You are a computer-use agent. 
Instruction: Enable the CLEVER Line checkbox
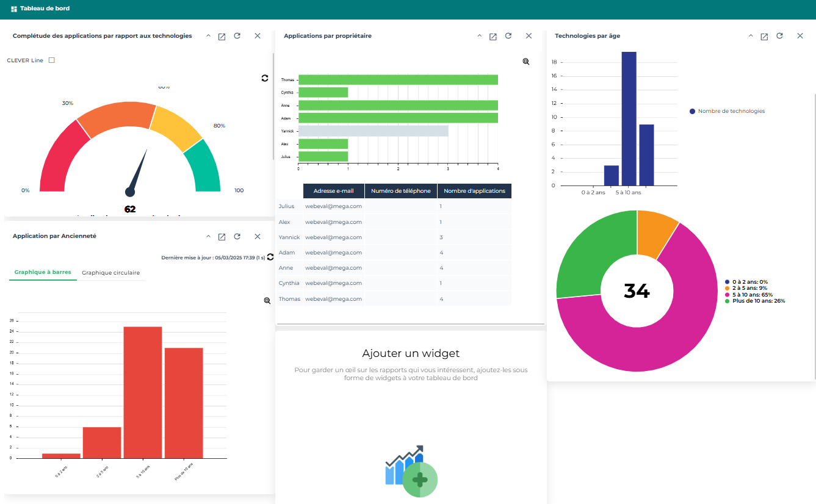click(x=52, y=60)
